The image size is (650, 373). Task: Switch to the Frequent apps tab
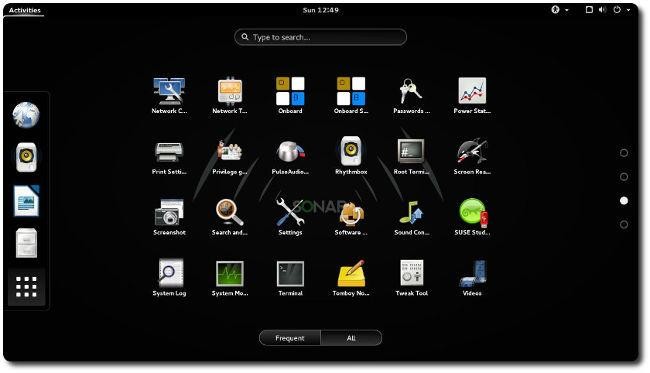(290, 338)
